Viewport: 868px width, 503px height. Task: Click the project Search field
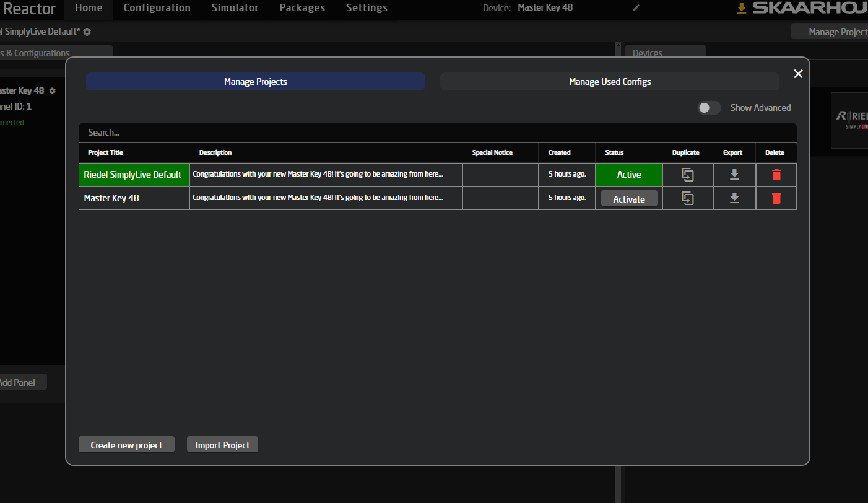[438, 133]
